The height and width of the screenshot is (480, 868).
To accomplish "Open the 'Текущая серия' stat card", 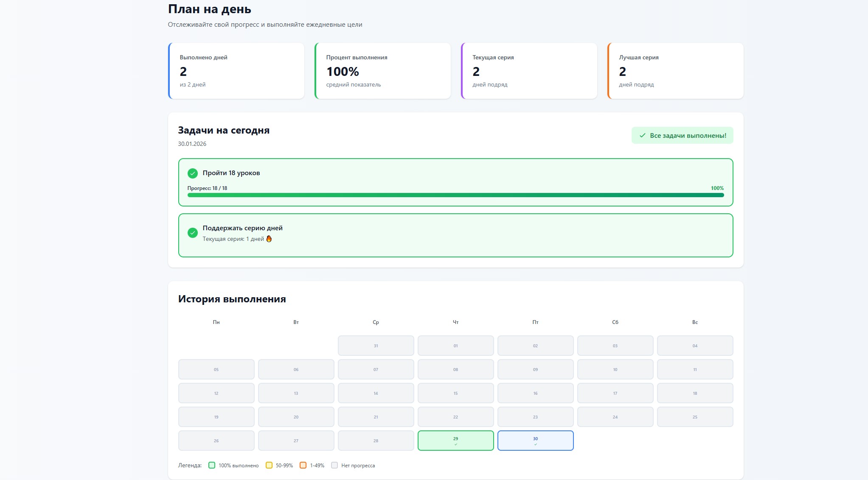I will [529, 71].
